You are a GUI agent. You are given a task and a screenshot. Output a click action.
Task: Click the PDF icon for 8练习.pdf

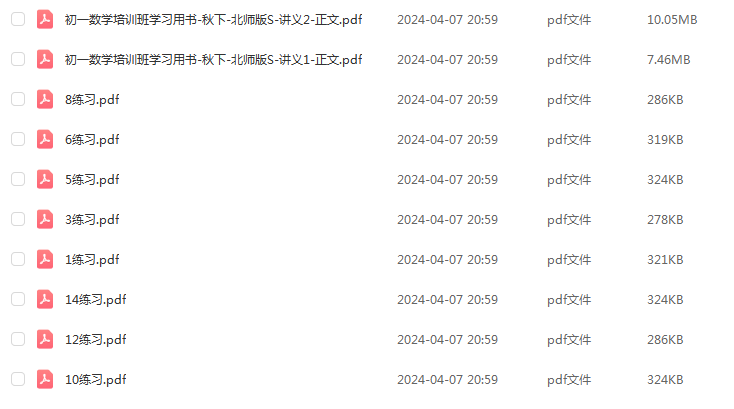click(45, 99)
